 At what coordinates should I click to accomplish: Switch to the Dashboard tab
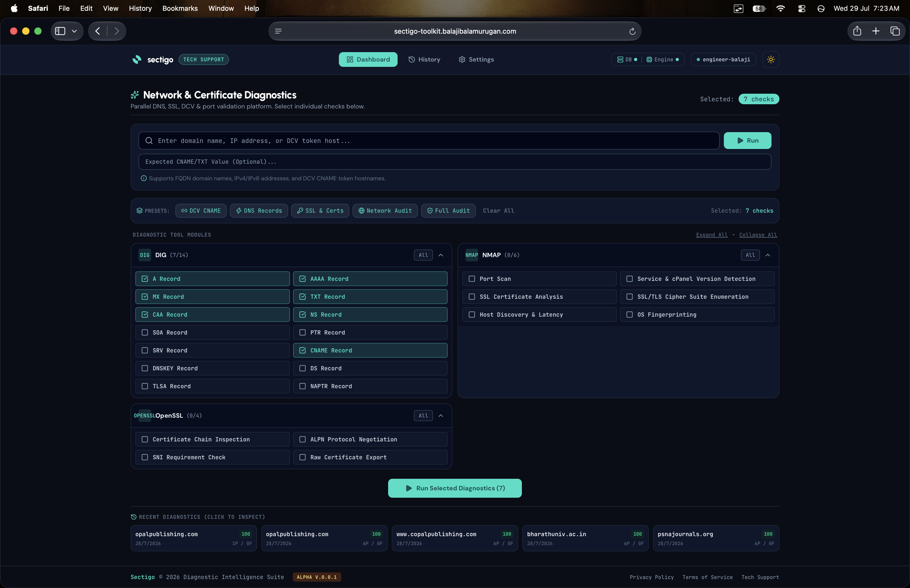(x=368, y=59)
